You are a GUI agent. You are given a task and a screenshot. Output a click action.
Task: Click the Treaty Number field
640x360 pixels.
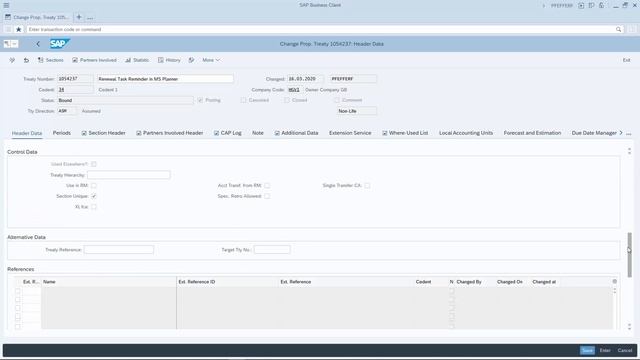[x=75, y=79]
